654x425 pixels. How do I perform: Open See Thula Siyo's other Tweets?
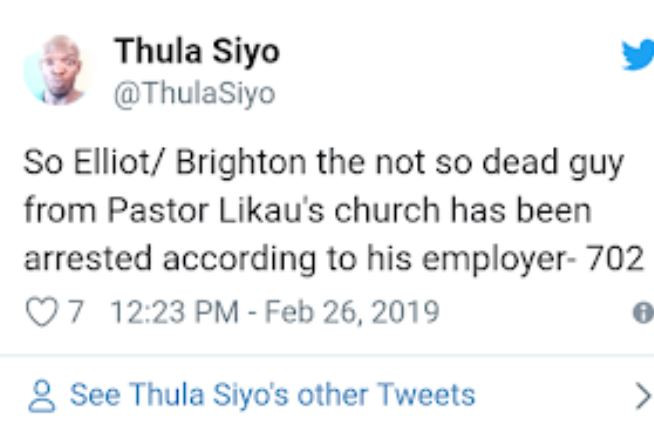[272, 394]
